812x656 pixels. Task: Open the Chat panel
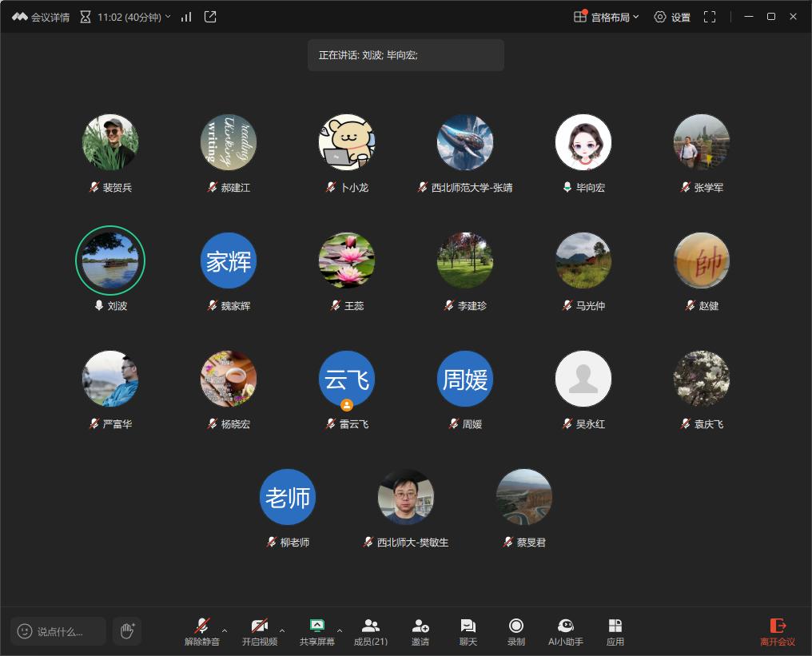pos(468,631)
